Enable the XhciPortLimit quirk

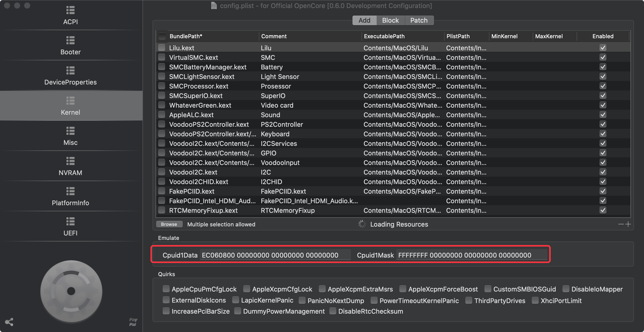535,300
